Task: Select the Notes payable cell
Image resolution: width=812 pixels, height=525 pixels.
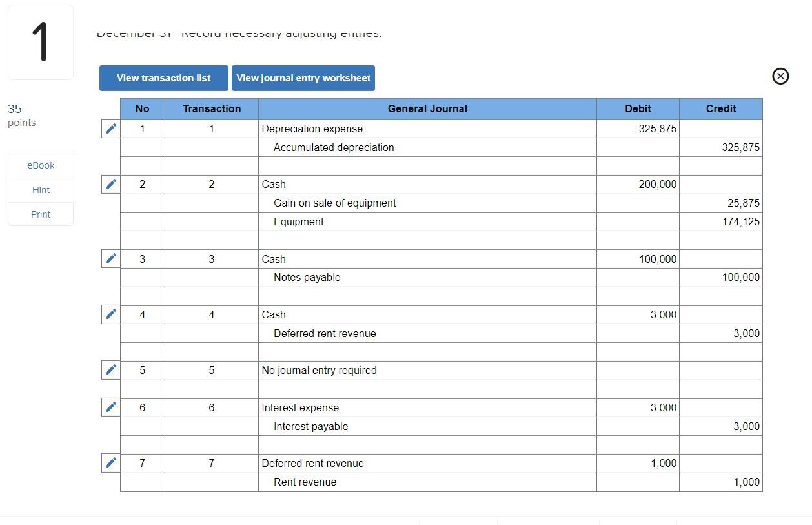Action: click(427, 277)
